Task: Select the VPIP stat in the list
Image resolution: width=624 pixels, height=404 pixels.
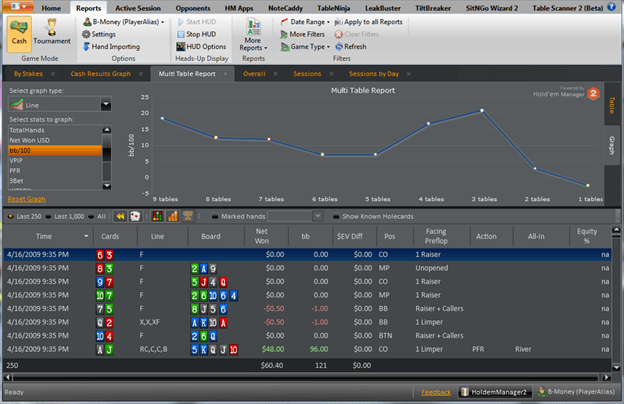Action: [55, 160]
